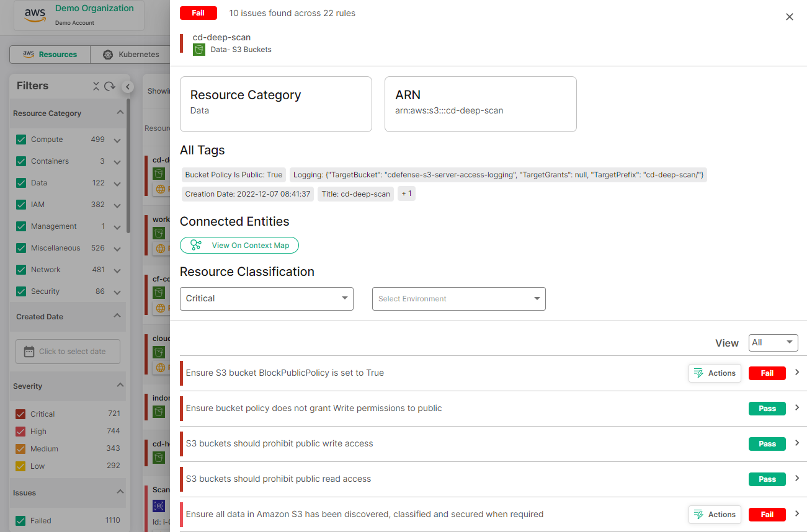Switch to the Kubernetes tab
807x532 pixels.
pyautogui.click(x=131, y=55)
